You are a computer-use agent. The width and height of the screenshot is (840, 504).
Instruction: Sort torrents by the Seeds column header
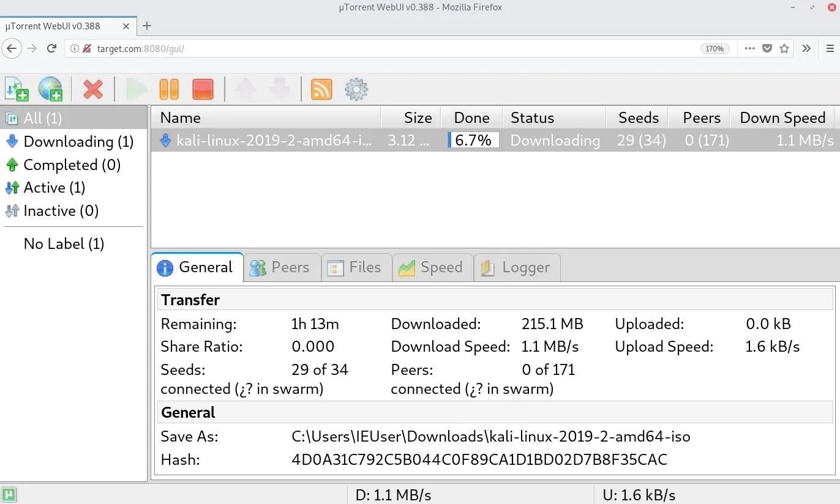point(636,117)
